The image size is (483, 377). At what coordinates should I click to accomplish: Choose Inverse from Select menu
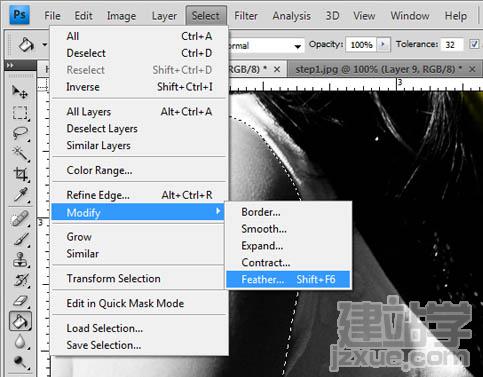(139, 87)
